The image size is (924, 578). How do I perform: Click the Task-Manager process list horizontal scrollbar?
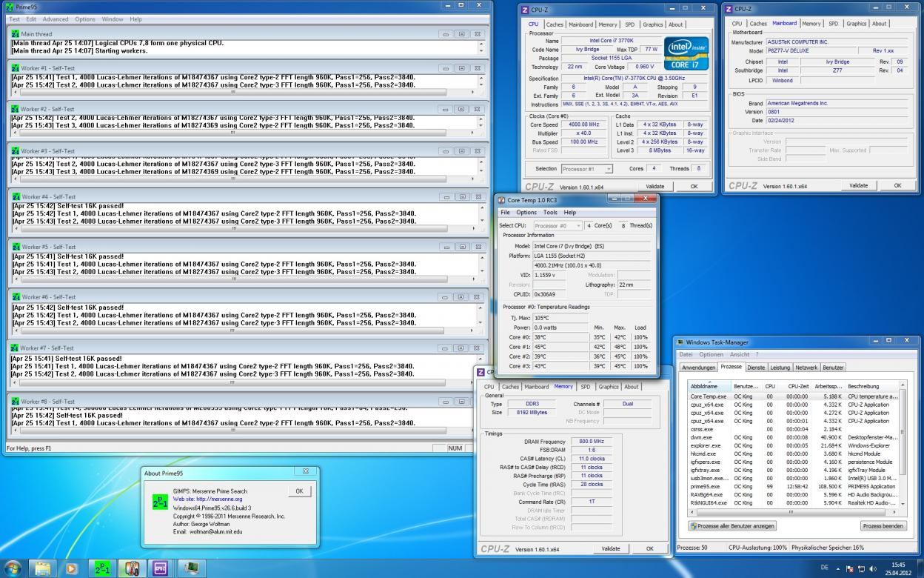click(x=792, y=512)
